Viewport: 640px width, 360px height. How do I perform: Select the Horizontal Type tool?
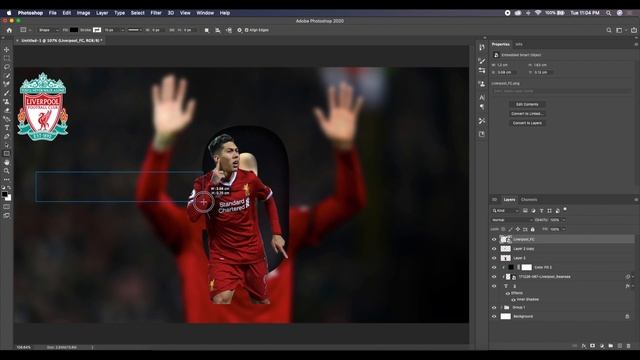[7, 128]
